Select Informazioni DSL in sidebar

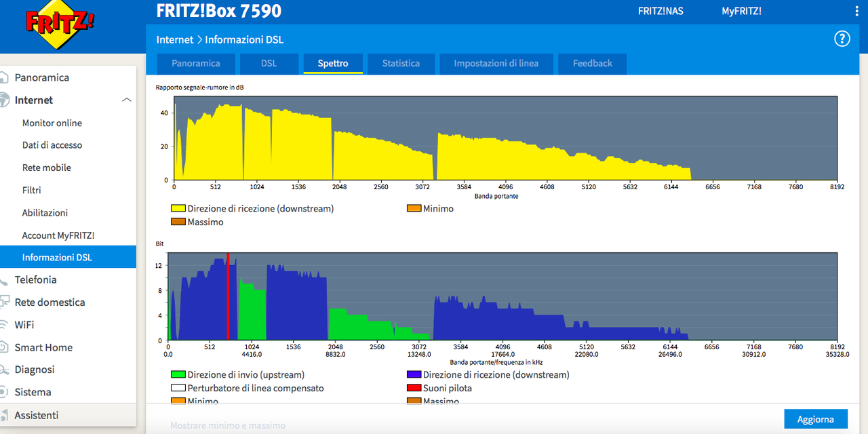coord(68,257)
